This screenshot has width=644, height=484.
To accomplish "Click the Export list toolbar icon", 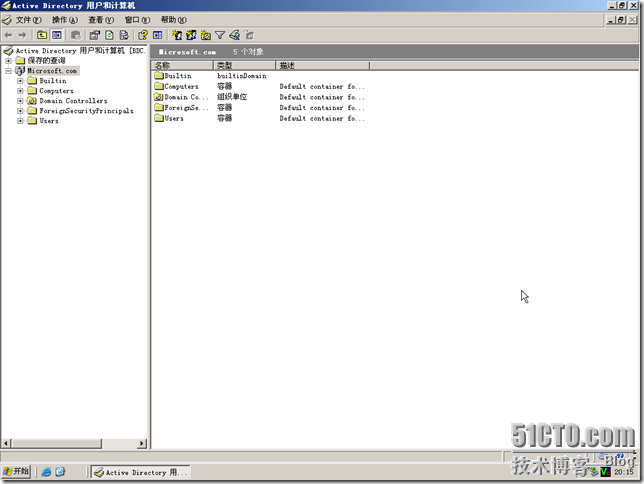I will tap(124, 35).
